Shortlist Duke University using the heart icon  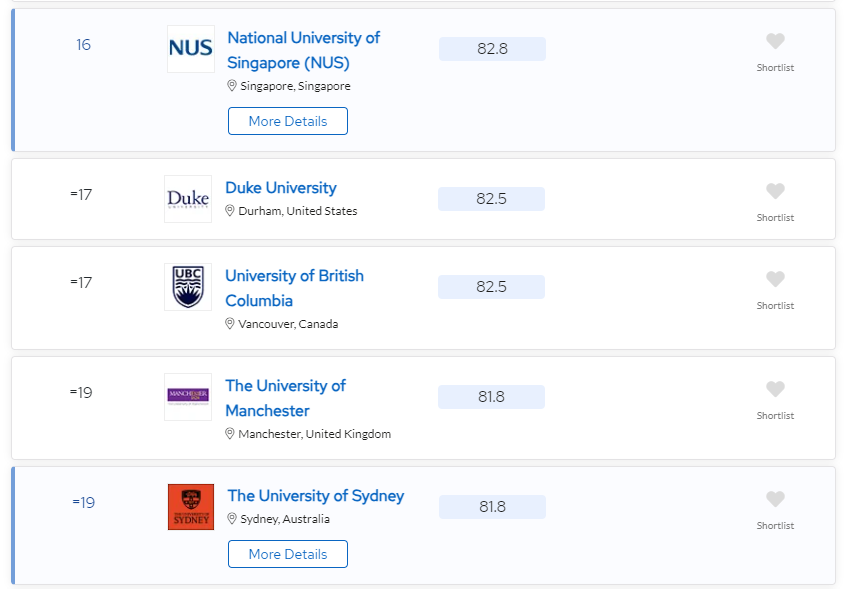(x=775, y=191)
